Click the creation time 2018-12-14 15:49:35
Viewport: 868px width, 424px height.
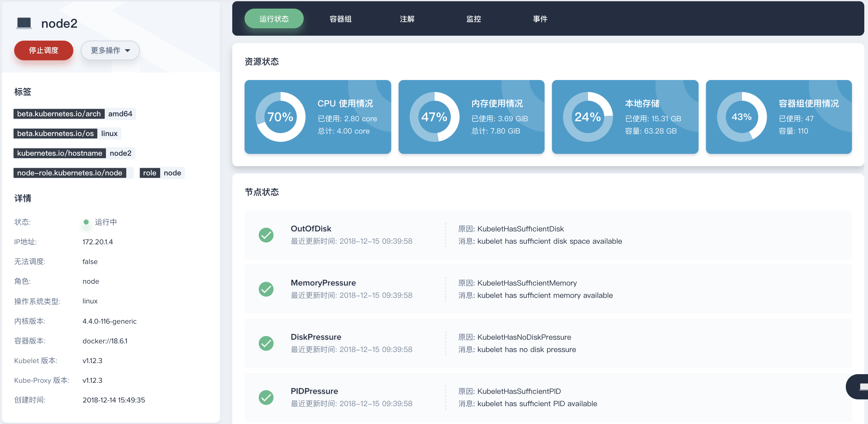coord(114,400)
